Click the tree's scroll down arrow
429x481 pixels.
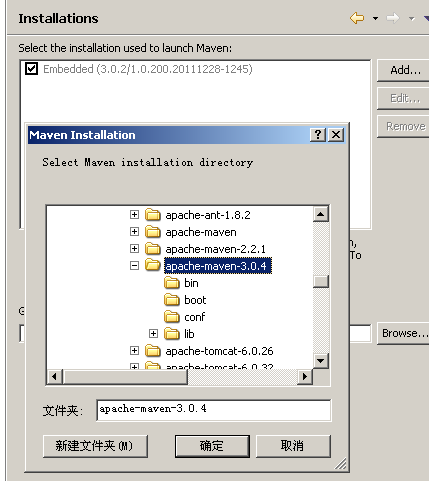(x=321, y=361)
